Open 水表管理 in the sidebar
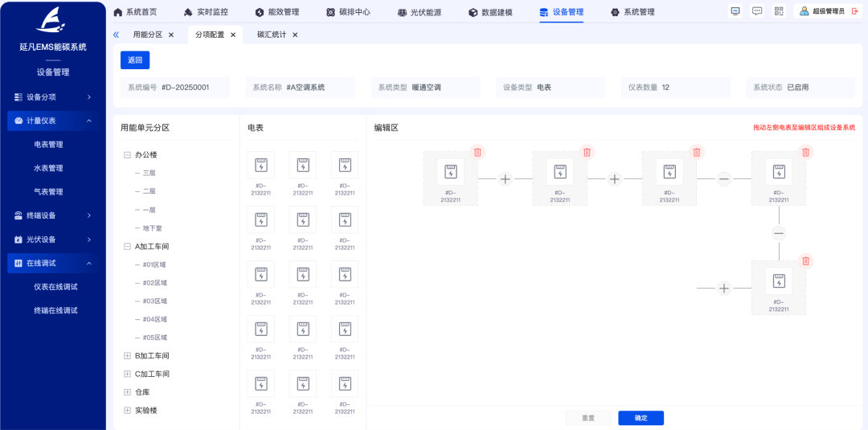Viewport: 868px width, 430px height. [48, 168]
